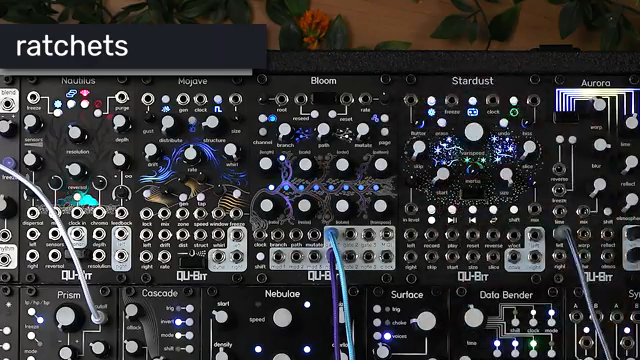Tap the Stardust module title
This screenshot has height=360, width=640.
click(x=472, y=81)
